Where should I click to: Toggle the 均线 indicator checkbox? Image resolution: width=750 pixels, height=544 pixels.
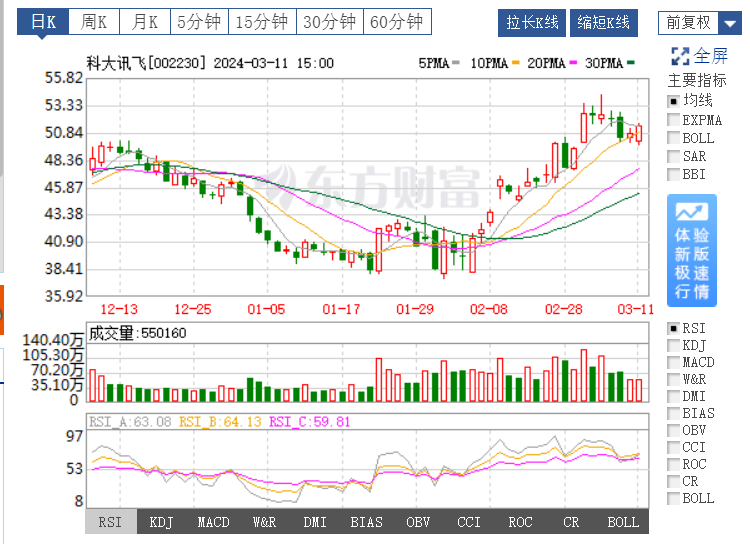[x=673, y=101]
